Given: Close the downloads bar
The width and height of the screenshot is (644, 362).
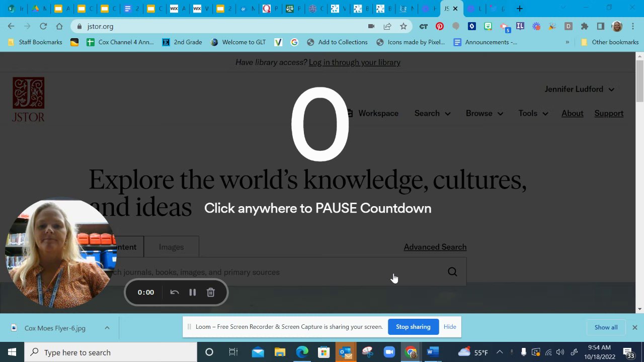Looking at the screenshot, I should [x=634, y=327].
